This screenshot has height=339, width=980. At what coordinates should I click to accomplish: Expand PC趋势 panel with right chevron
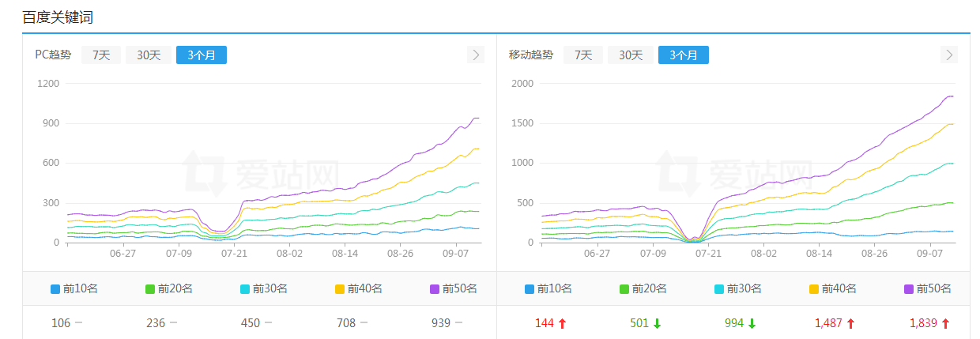point(475,55)
